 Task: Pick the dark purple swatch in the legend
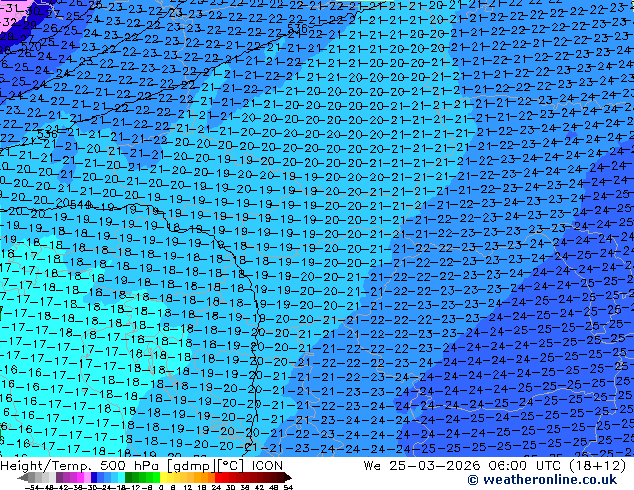[x=59, y=477]
